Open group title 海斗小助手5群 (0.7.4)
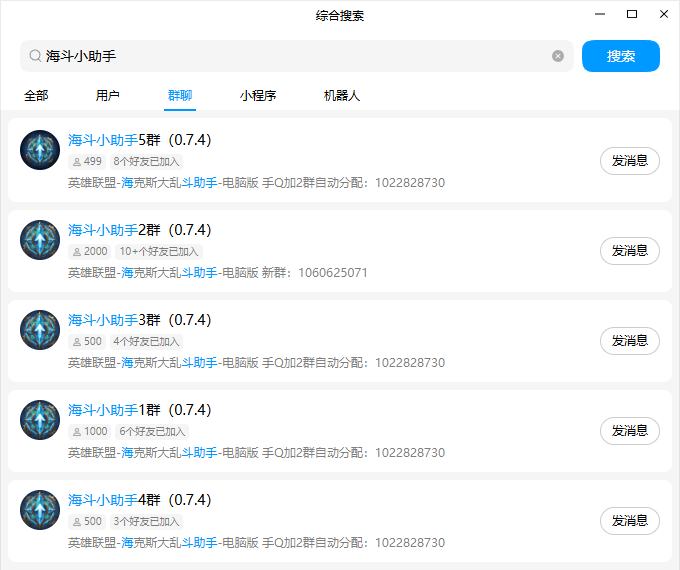680x570 pixels. (x=140, y=140)
